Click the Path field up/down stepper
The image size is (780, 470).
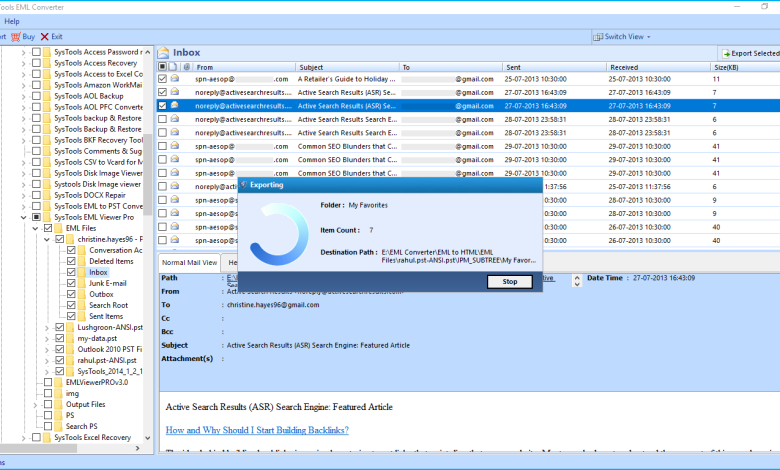577,281
